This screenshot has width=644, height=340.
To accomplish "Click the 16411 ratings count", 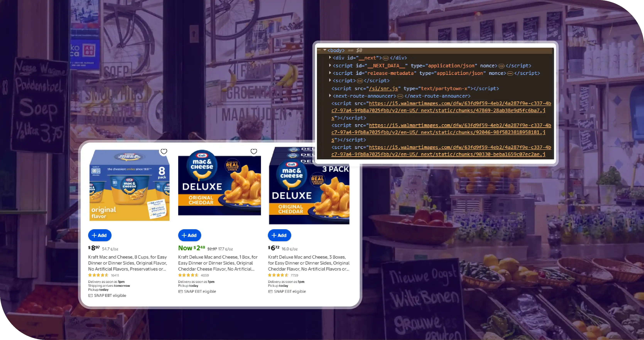I will 115,275.
